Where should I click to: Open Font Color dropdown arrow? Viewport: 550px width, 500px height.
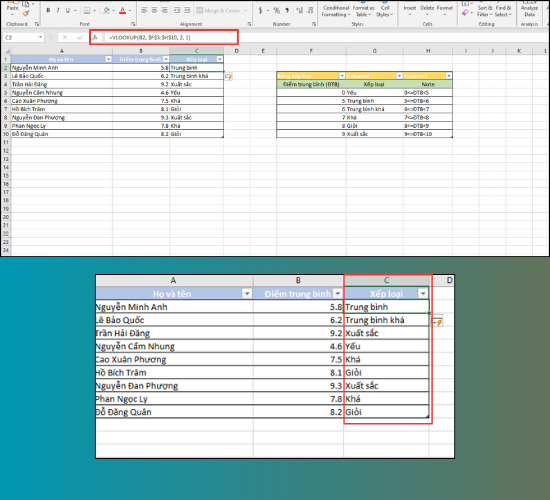click(x=130, y=11)
